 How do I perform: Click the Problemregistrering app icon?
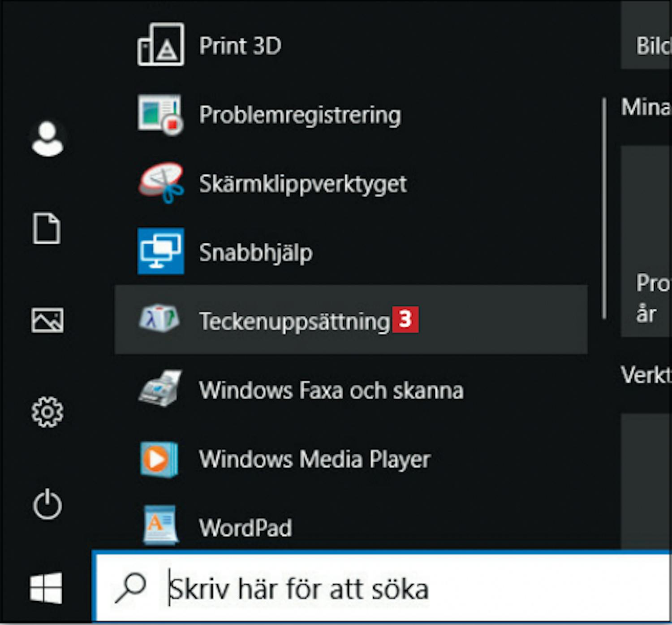(x=160, y=115)
